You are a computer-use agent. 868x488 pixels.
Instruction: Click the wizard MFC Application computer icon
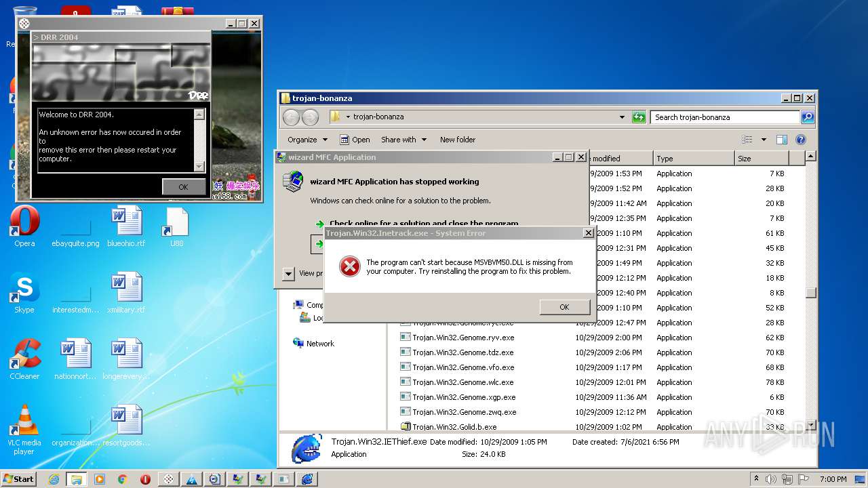[293, 181]
